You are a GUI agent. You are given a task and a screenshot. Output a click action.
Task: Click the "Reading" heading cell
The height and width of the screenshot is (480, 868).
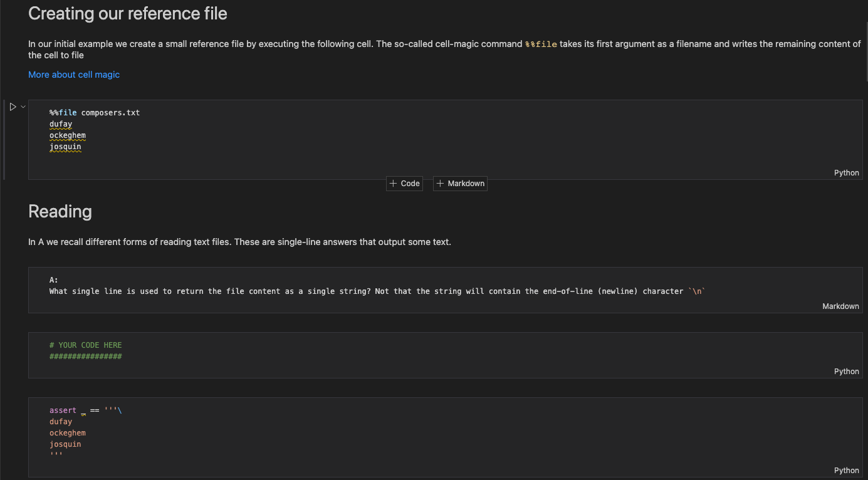point(60,211)
